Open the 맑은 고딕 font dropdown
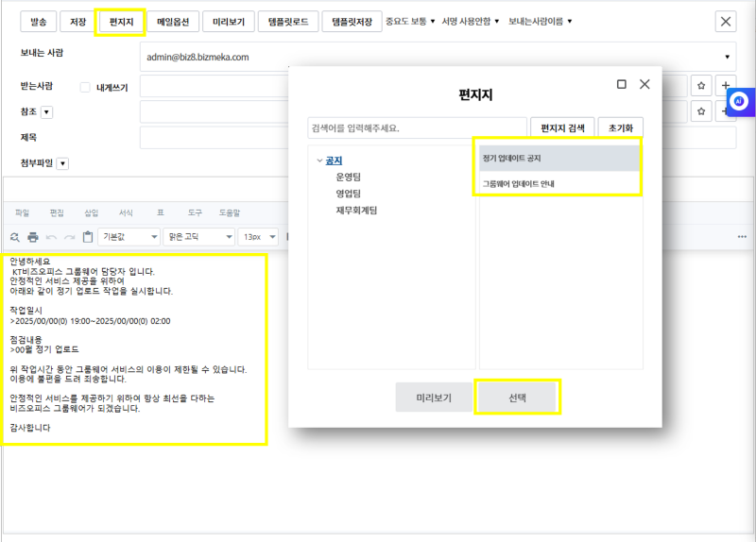The height and width of the screenshot is (542, 756). coord(199,237)
